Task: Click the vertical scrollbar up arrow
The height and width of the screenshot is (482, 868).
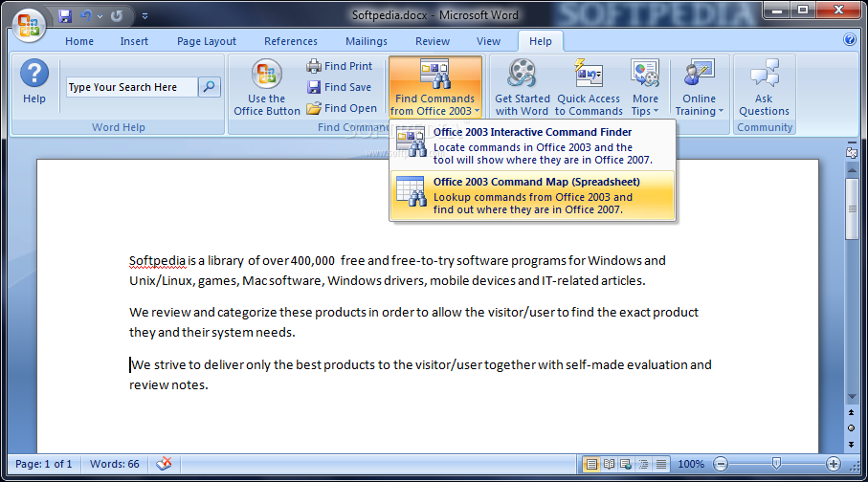Action: coord(852,170)
